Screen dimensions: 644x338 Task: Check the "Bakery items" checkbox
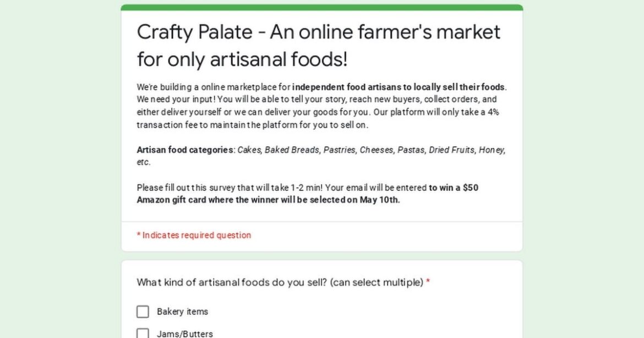point(143,312)
